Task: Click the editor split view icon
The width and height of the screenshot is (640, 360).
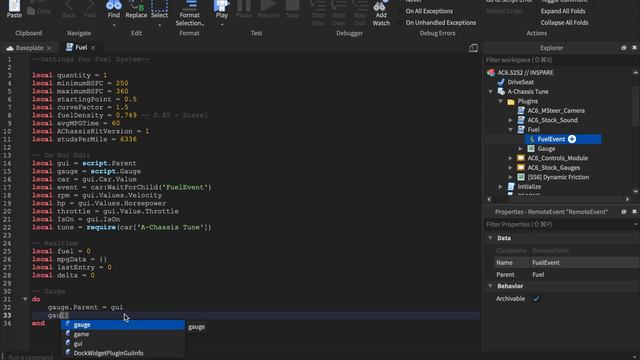Action: click(x=473, y=48)
